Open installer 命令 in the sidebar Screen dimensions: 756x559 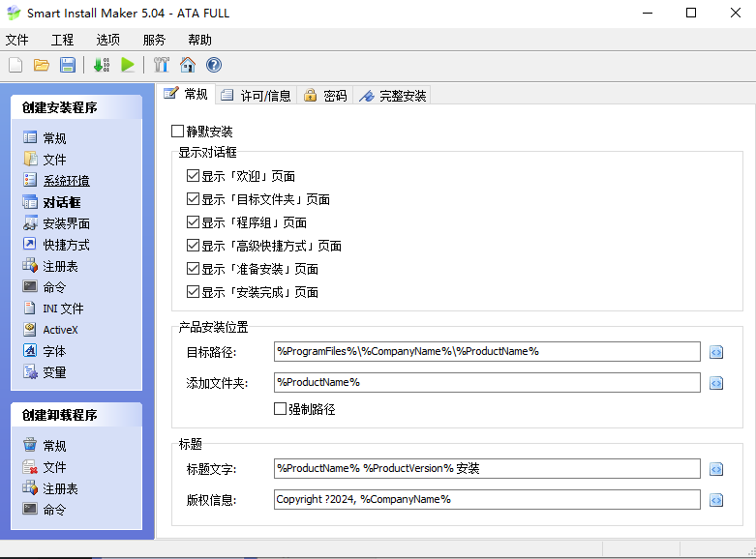(x=45, y=287)
